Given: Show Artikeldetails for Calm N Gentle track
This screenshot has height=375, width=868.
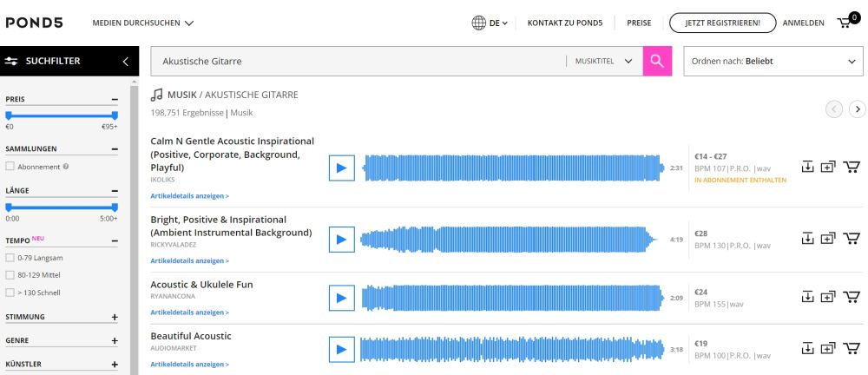Looking at the screenshot, I should coord(189,195).
